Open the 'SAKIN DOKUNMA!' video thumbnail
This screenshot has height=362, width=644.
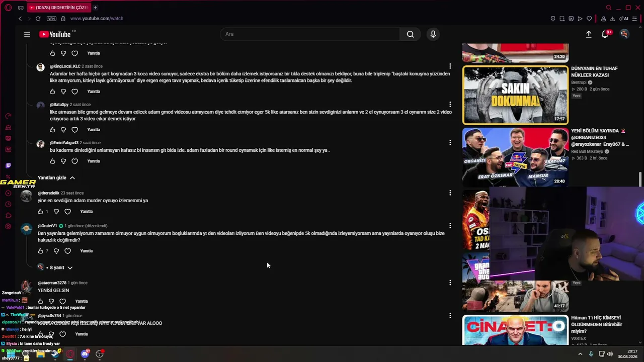pyautogui.click(x=515, y=95)
